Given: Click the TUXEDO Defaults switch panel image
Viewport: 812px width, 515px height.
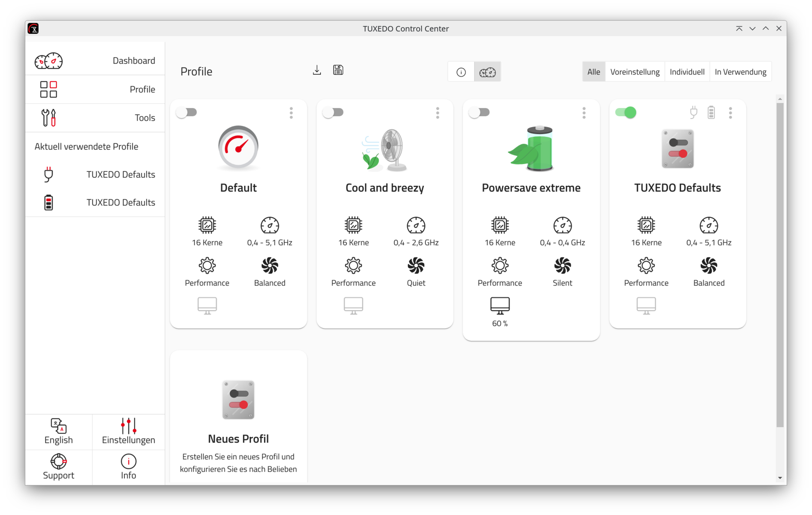Looking at the screenshot, I should [678, 148].
